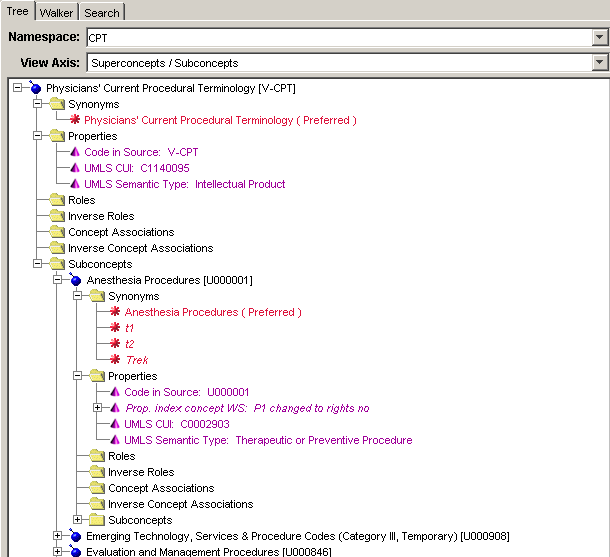Click red asterisk icon beside synonym Trek
This screenshot has width=610, height=557.
click(115, 359)
